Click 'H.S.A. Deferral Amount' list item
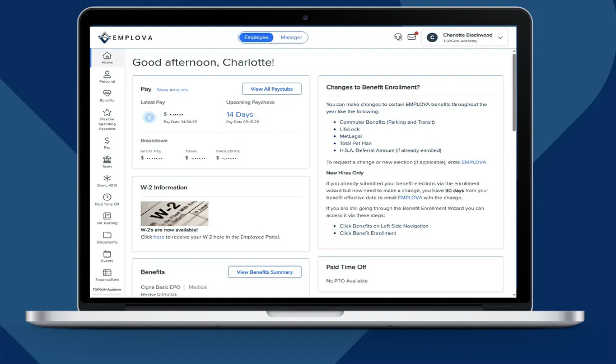The width and height of the screenshot is (616, 364). pyautogui.click(x=390, y=151)
